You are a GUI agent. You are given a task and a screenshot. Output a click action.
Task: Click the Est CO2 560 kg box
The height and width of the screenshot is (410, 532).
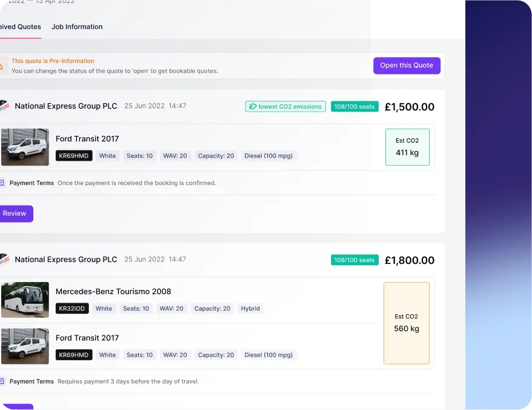(x=407, y=323)
